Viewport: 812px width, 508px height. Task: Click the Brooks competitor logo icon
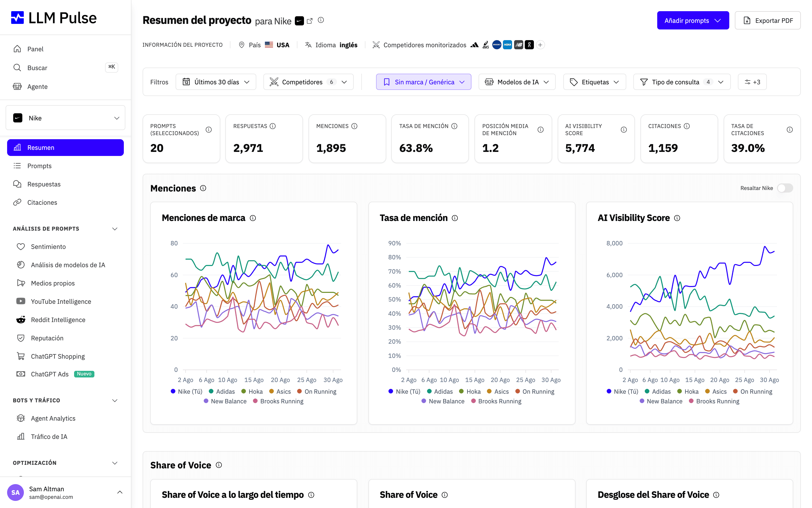tap(497, 45)
